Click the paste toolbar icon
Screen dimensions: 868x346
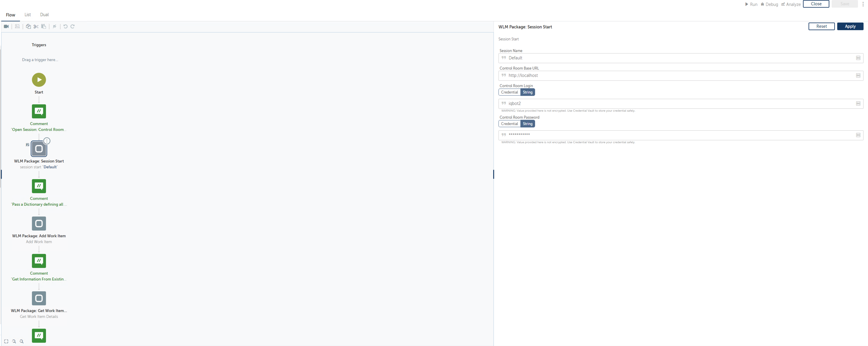point(44,27)
